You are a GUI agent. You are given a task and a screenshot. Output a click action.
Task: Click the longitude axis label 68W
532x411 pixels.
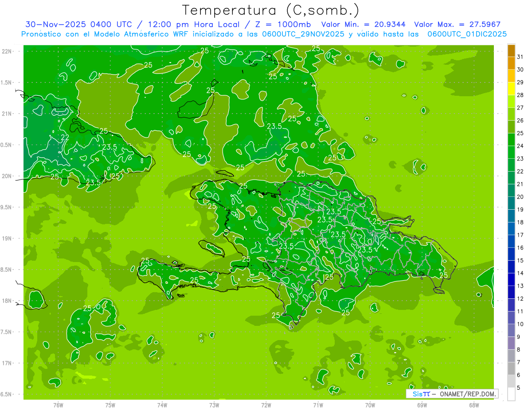tap(474, 405)
